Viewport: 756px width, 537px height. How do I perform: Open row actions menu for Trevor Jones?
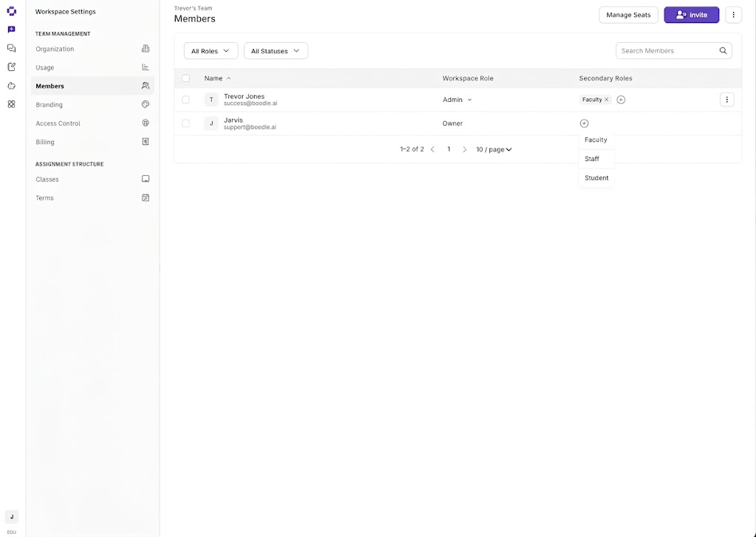point(726,100)
